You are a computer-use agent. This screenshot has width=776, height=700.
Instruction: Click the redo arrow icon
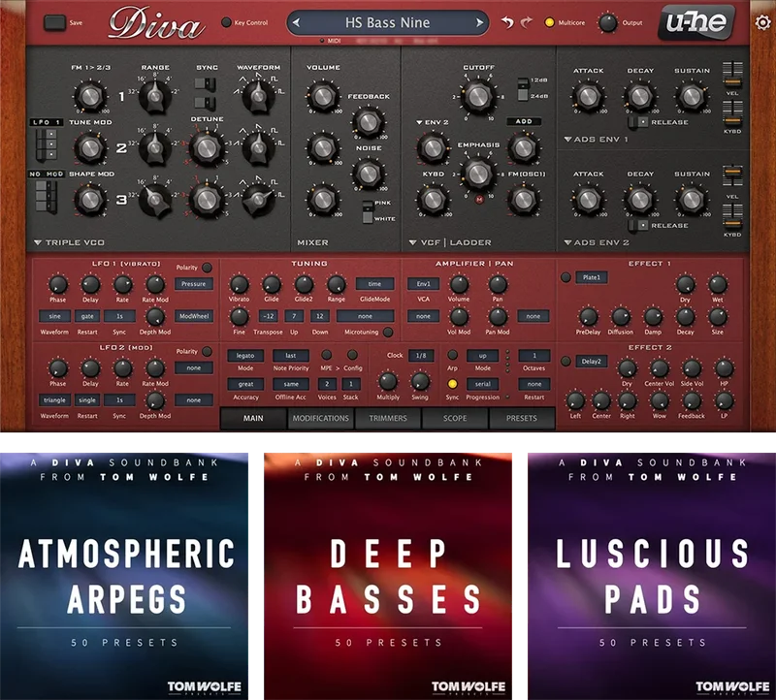click(527, 22)
